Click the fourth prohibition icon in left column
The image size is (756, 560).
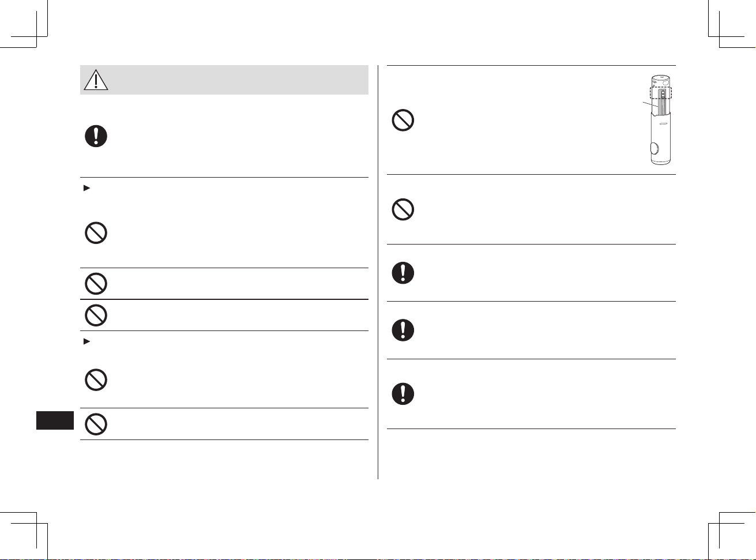[96, 381]
